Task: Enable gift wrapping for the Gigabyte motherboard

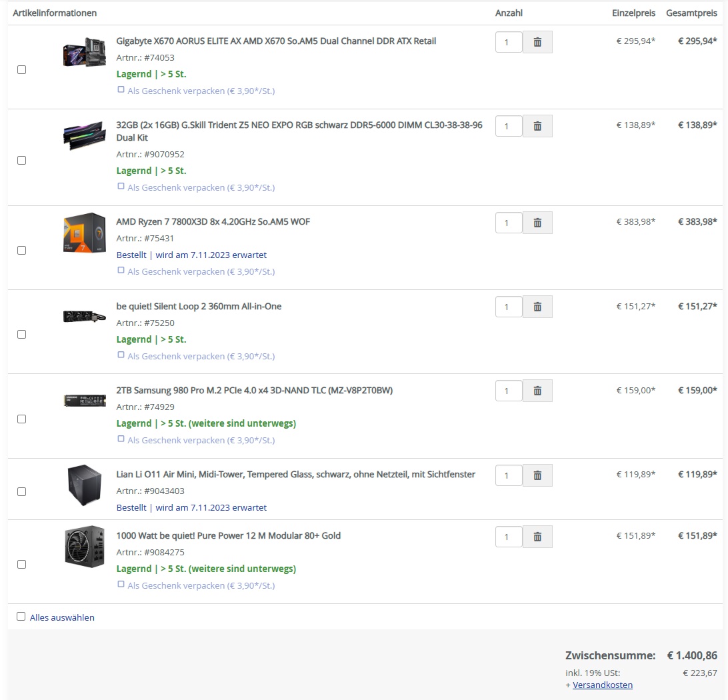Action: pos(121,89)
